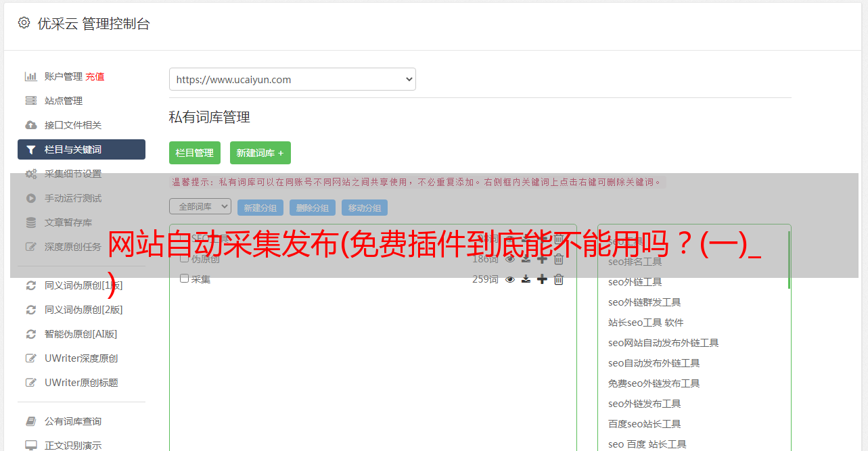Screen dimensions: 868x451
Task: Go to UWriter原创标题 in the sidebar
Action: point(81,383)
